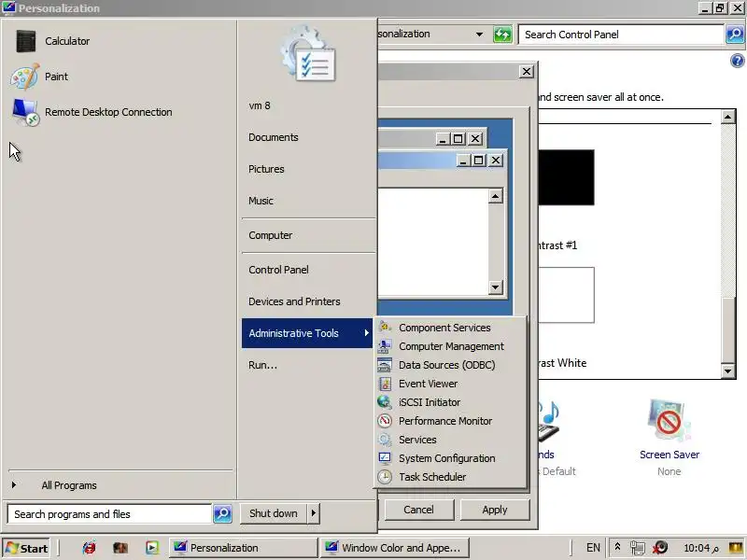Click the themes list scroll up arrow

point(728,117)
